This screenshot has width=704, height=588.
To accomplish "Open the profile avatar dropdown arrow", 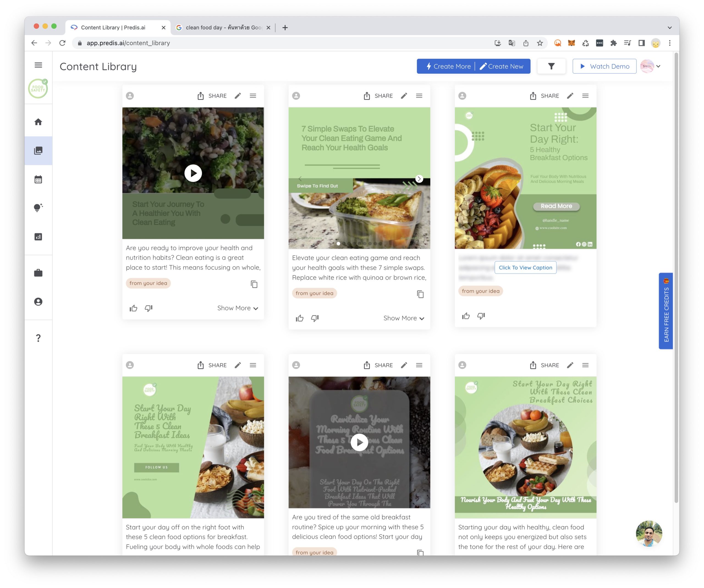I will coord(658,66).
